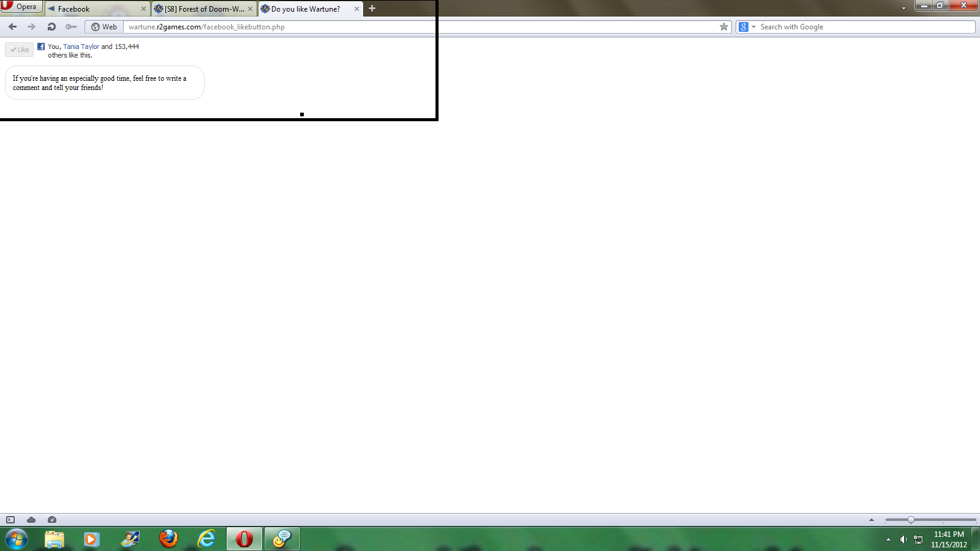Viewport: 980px width, 551px height.
Task: Toggle the panel sidebar button in status bar
Action: pyautogui.click(x=10, y=520)
